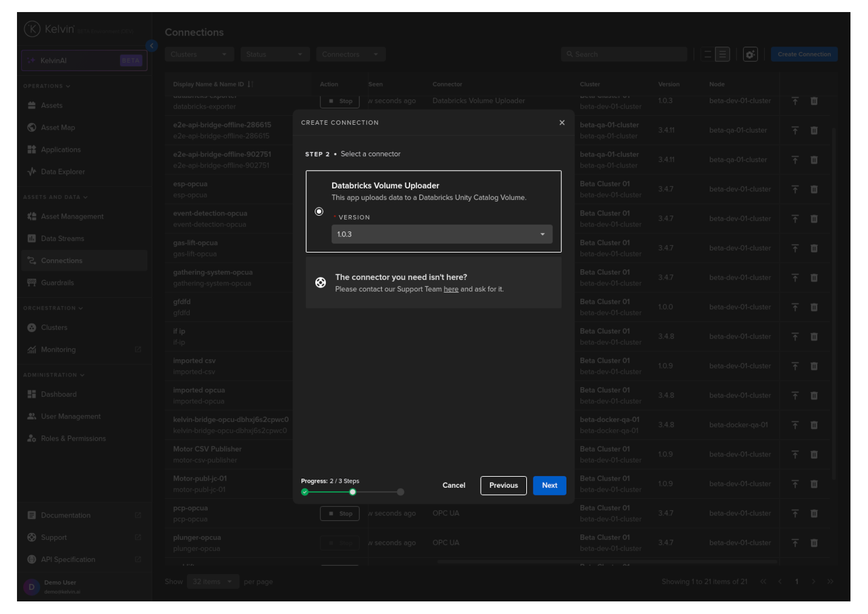The width and height of the screenshot is (868, 614).
Task: Click the current step marker on progress bar
Action: (353, 492)
